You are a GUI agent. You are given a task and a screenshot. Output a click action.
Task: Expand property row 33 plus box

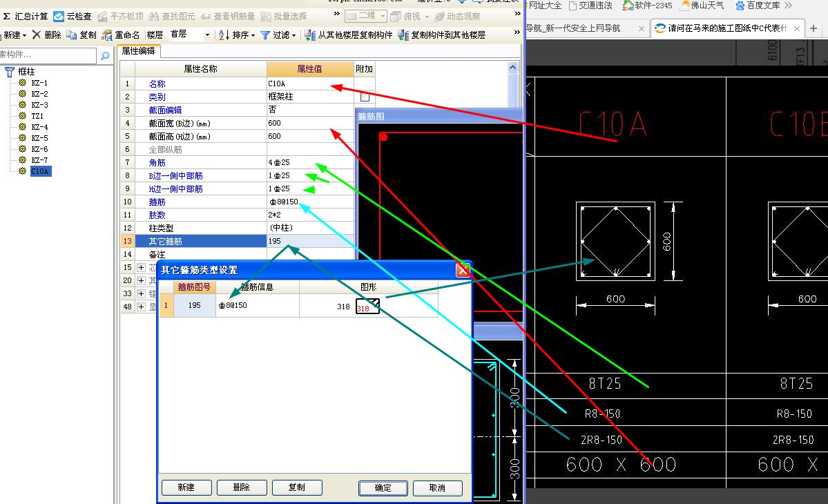tap(141, 293)
